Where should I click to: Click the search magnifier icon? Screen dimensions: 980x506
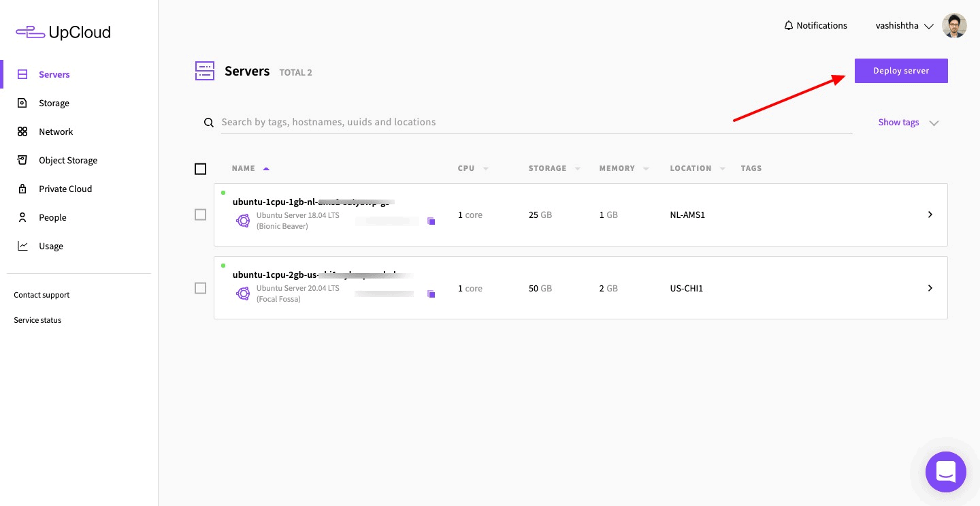tap(209, 123)
